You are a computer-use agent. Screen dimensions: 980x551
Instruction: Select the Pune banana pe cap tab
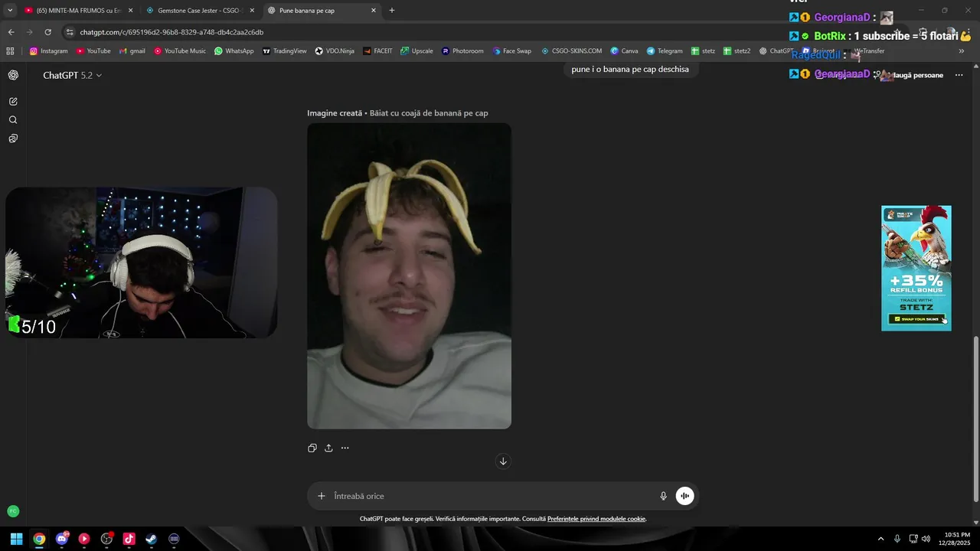(x=322, y=11)
